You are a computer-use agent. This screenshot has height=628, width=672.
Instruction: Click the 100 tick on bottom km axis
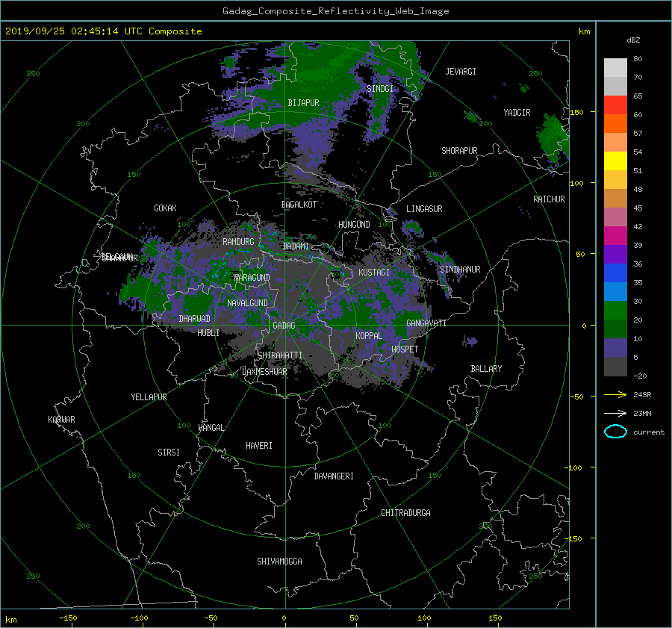click(x=424, y=618)
